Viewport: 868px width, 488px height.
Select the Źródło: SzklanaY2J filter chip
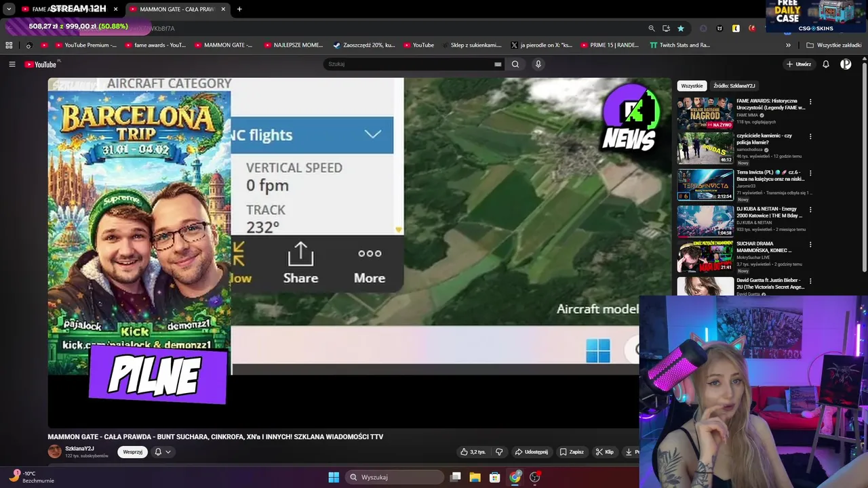pos(734,86)
